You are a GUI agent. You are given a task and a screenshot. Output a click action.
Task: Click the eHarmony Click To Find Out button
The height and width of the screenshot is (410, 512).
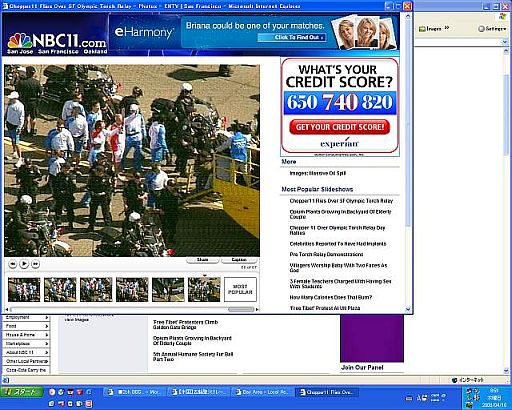pyautogui.click(x=292, y=37)
